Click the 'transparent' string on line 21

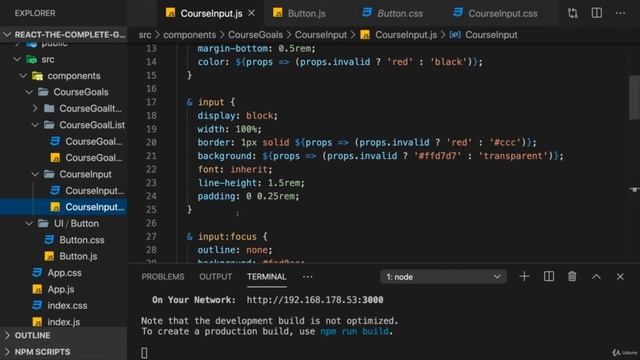[x=513, y=156]
